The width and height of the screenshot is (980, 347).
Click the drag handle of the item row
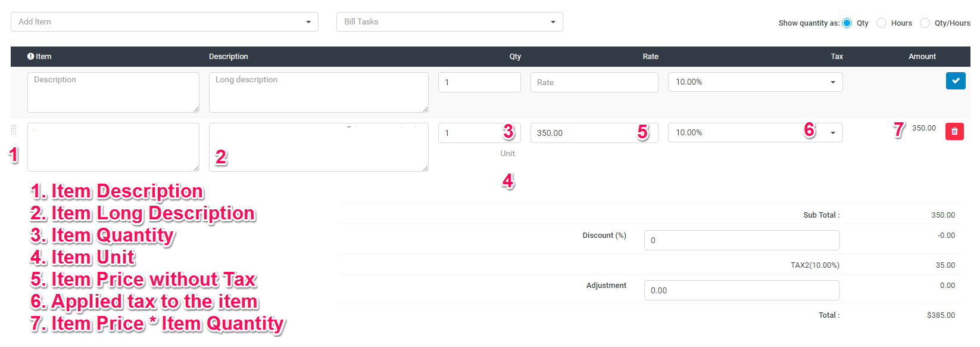click(x=14, y=129)
